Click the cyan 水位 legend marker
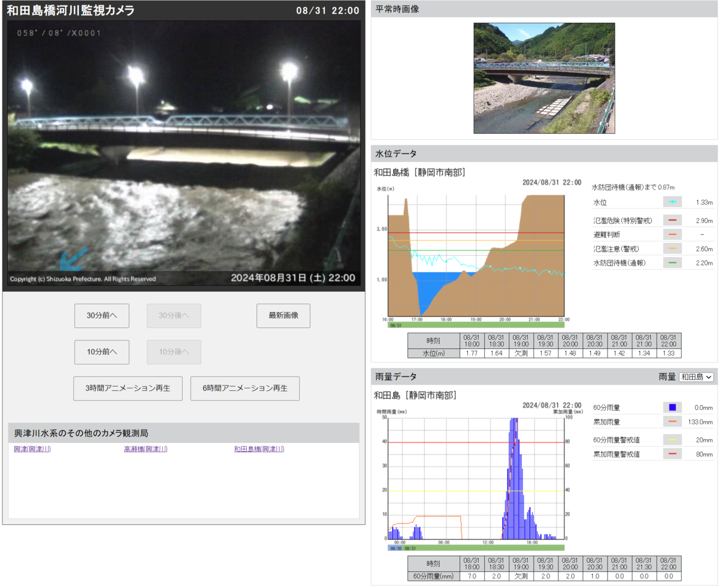The image size is (719, 588). (672, 203)
